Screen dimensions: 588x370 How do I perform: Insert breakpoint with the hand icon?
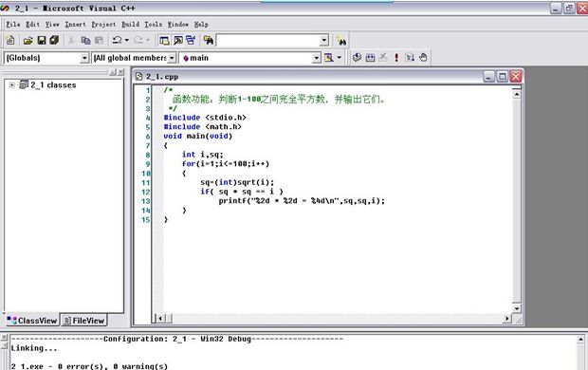point(423,58)
